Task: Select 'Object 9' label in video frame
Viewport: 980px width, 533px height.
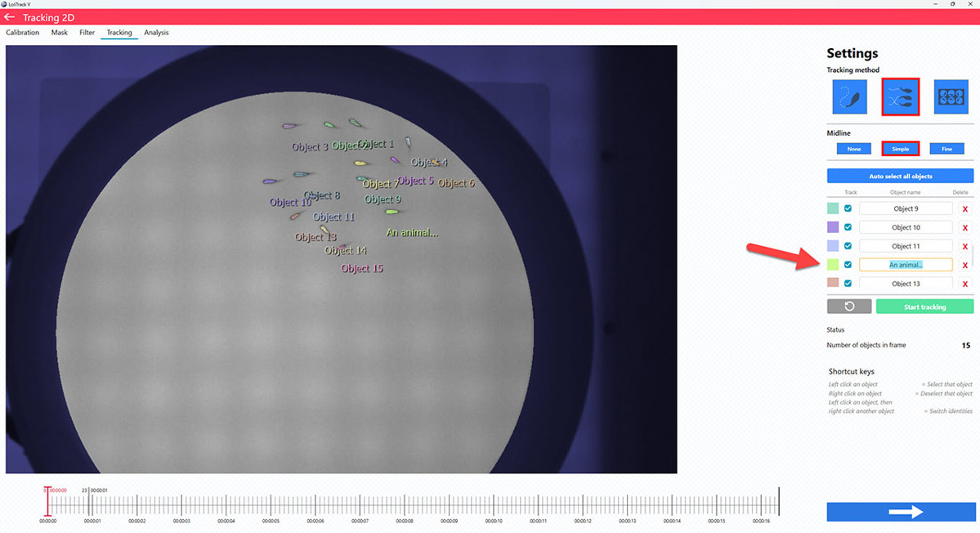Action: [383, 199]
